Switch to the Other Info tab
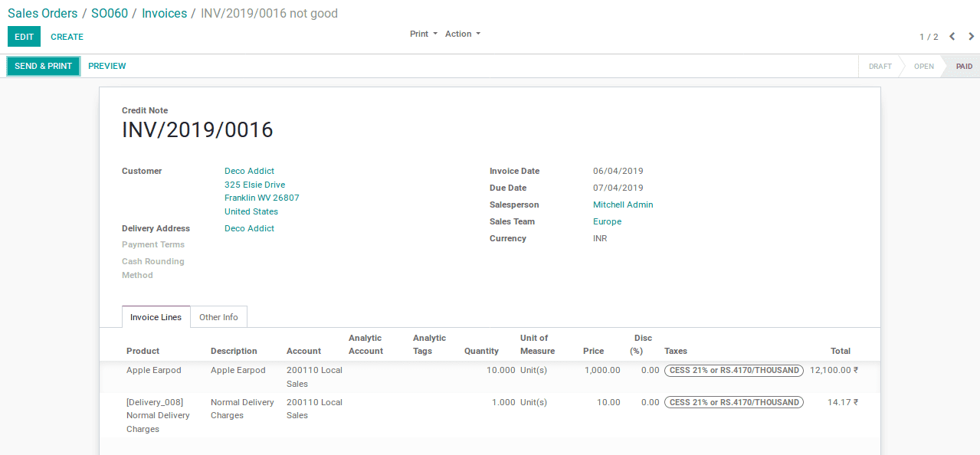Image resolution: width=980 pixels, height=455 pixels. coord(218,317)
